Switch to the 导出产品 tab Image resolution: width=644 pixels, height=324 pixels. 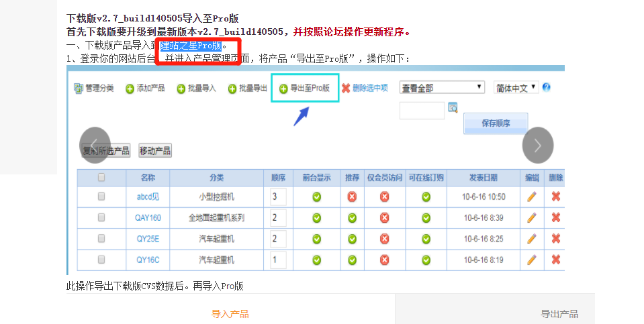pos(559,314)
